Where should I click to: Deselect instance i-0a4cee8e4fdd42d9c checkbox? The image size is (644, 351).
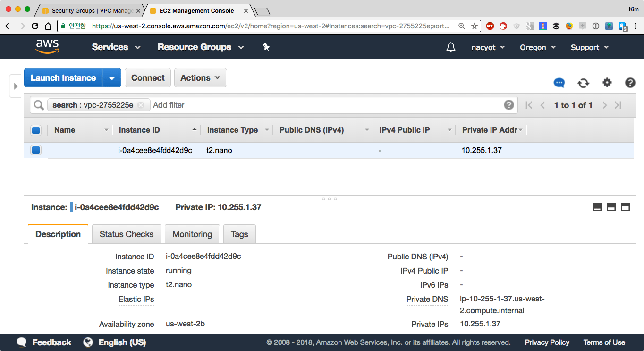click(x=36, y=150)
